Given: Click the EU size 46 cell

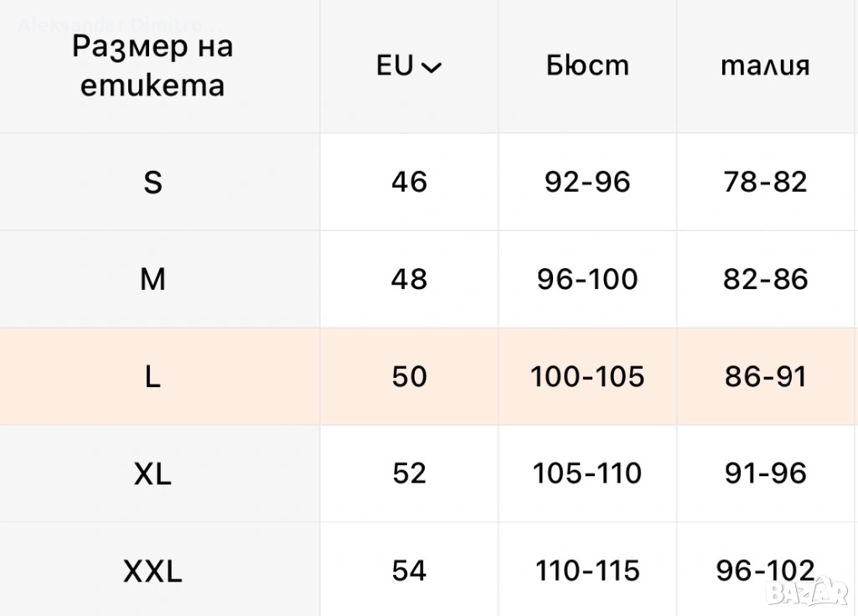Looking at the screenshot, I should [409, 182].
